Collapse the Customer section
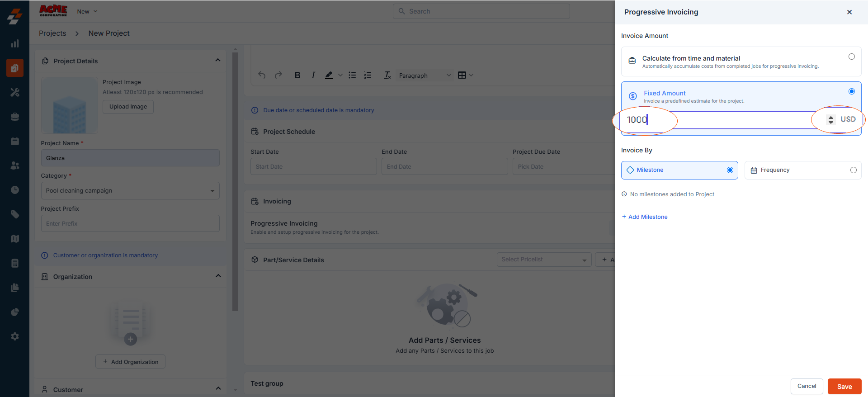 click(218, 388)
